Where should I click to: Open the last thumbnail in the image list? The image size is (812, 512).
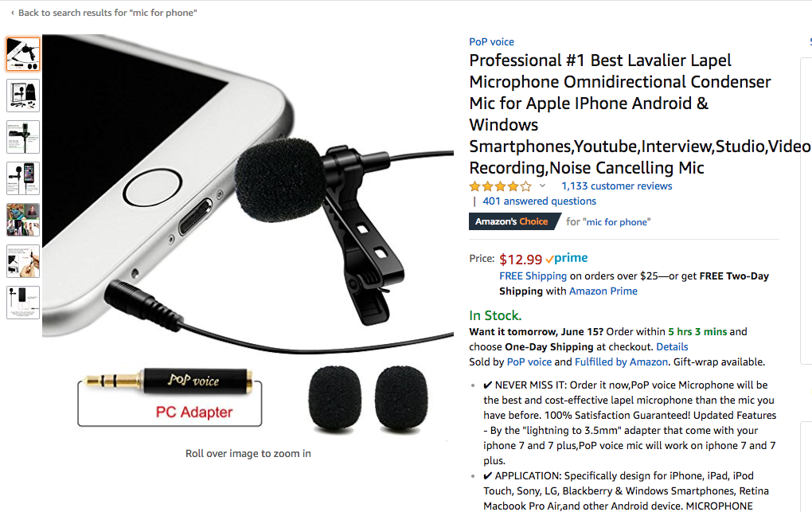(x=23, y=303)
